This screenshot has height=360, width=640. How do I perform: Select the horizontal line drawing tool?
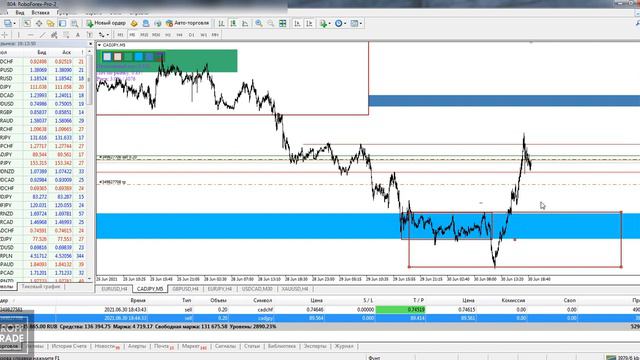30,35
